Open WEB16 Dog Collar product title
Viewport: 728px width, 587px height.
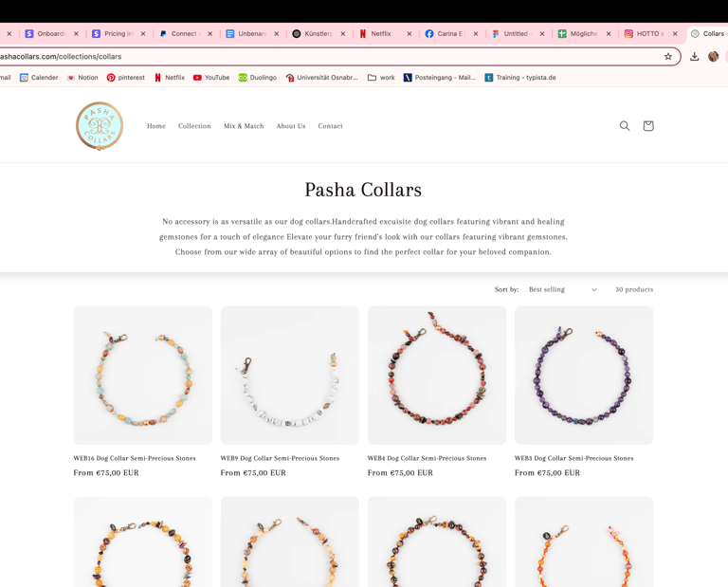135,458
